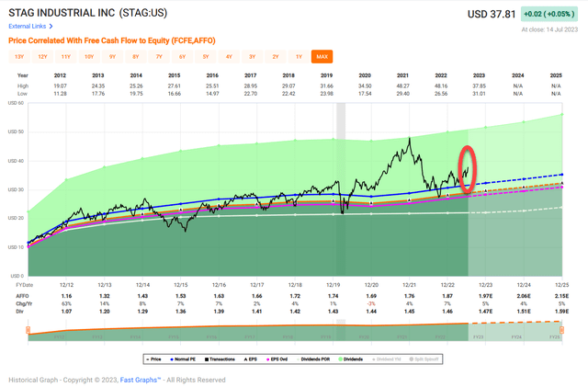This screenshot has height=387, width=588.
Task: Click the +0.02 (+0.05%) price change badge
Action: pyautogui.click(x=549, y=14)
